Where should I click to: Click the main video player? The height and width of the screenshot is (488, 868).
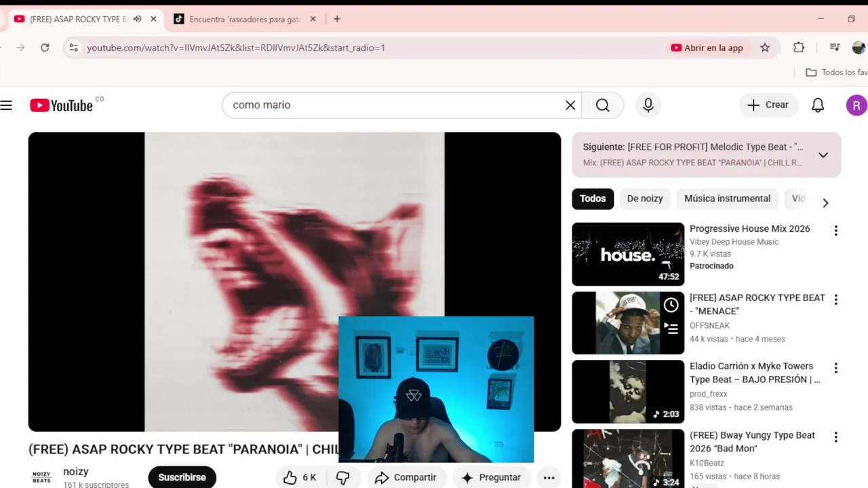click(x=294, y=281)
